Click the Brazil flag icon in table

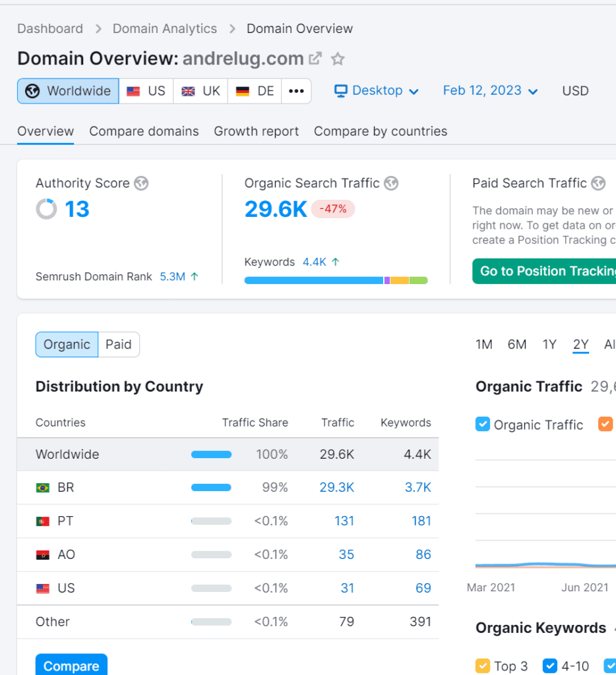43,488
